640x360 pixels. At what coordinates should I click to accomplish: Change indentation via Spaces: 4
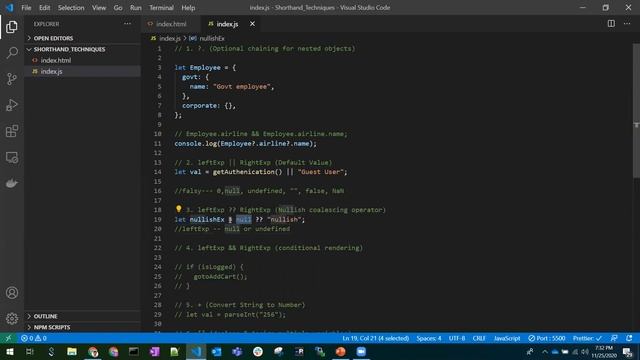(x=429, y=338)
